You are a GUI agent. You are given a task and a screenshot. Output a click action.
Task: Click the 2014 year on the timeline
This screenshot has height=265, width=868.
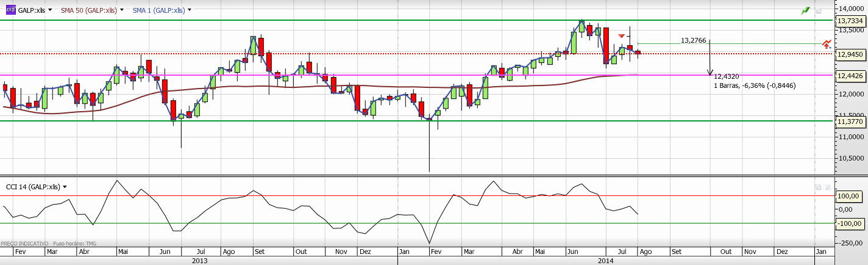point(605,261)
